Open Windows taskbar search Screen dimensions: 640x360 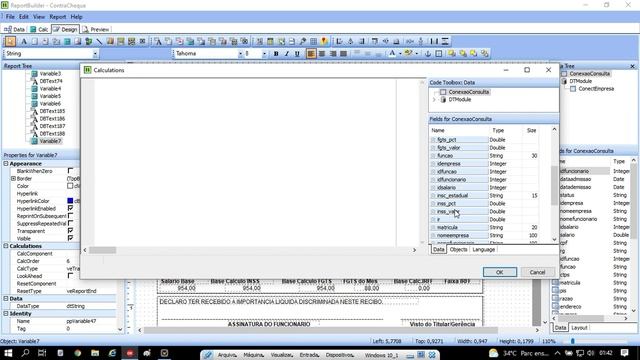click(25, 353)
